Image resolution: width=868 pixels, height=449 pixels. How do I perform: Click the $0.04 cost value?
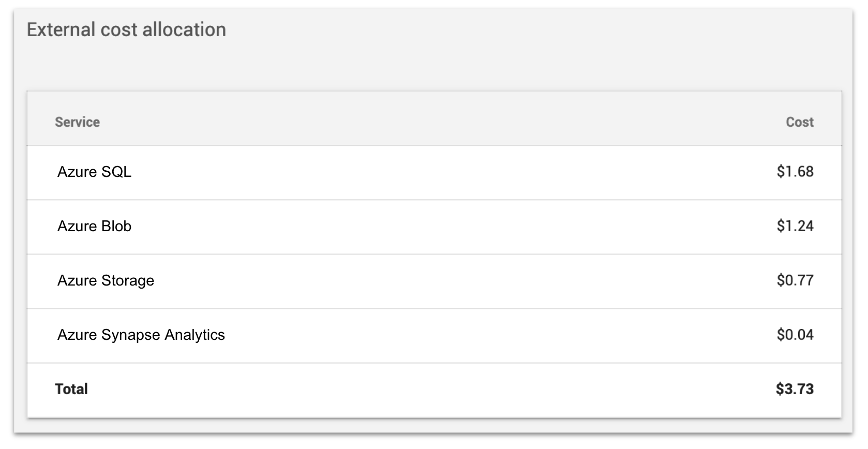[795, 335]
